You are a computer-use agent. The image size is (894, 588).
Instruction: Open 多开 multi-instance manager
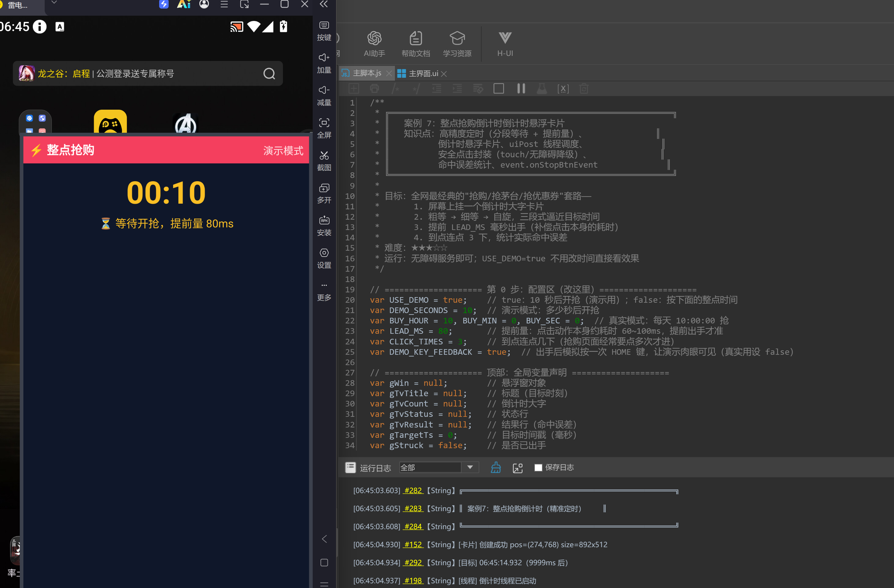[x=324, y=193]
